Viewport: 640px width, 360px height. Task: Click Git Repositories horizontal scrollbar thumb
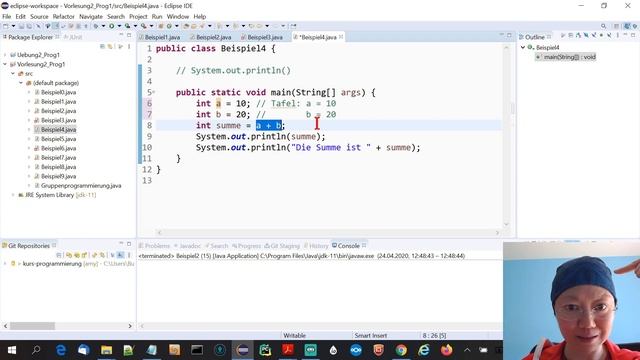(x=32, y=326)
